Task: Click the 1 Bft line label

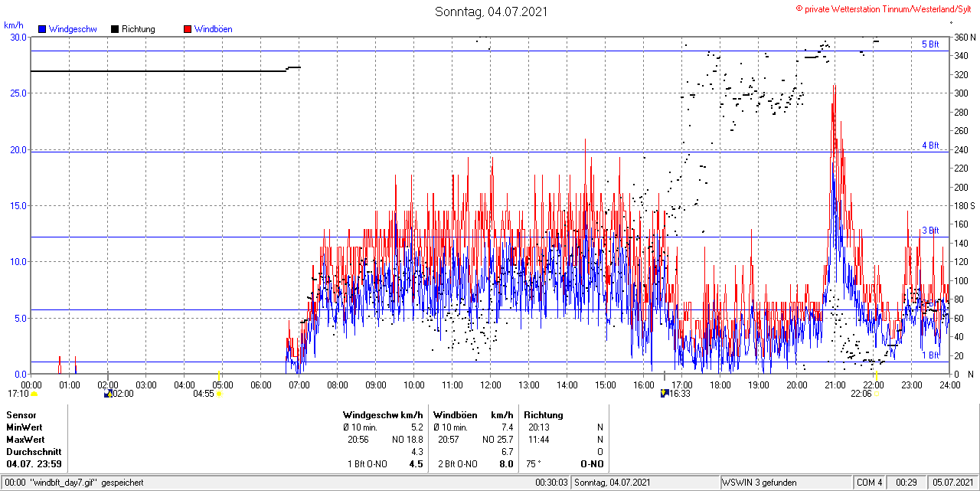Action: click(930, 355)
